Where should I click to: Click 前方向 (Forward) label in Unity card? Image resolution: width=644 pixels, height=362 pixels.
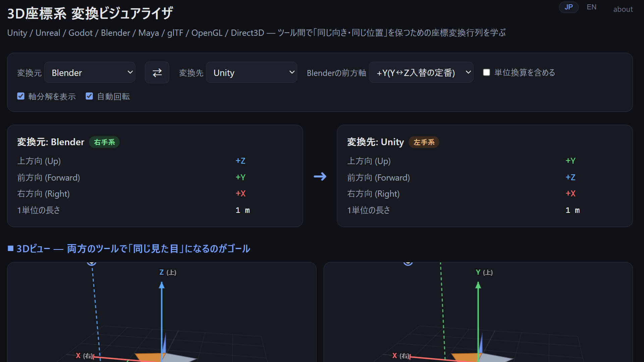(378, 177)
